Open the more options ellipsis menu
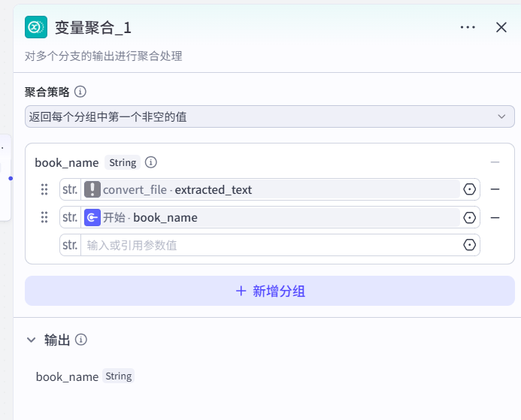 tap(468, 27)
